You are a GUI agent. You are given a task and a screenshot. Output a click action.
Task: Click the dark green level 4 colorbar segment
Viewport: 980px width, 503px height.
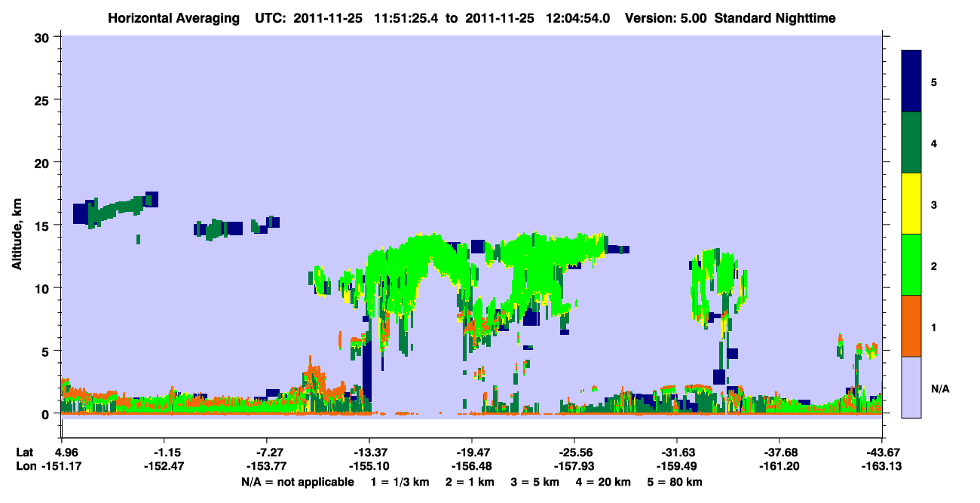pos(911,142)
